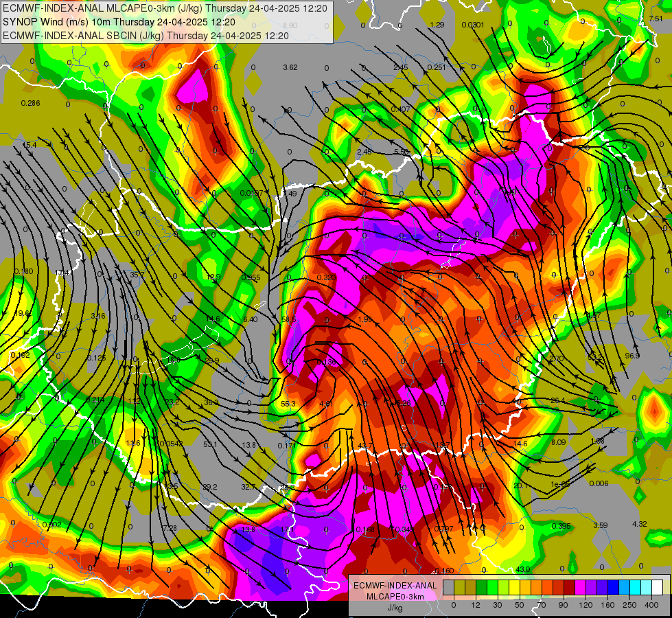This screenshot has width=672, height=618.
Task: Click the white swatch ending the legend scale
Action: pyautogui.click(x=658, y=588)
